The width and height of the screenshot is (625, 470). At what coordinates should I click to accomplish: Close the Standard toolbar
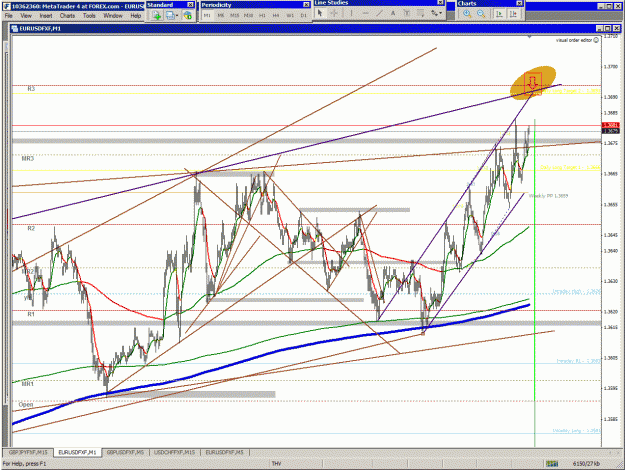click(190, 5)
